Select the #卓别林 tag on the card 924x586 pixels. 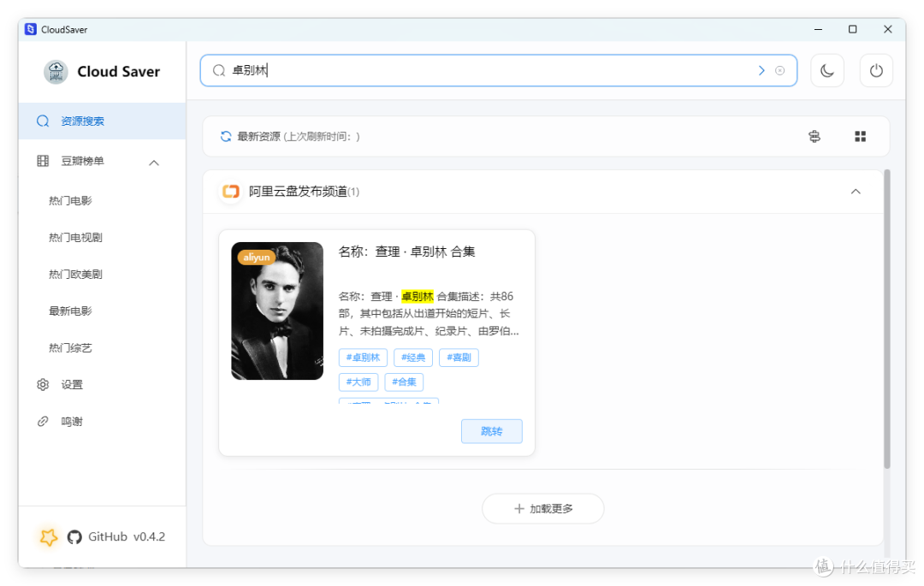pyautogui.click(x=362, y=358)
